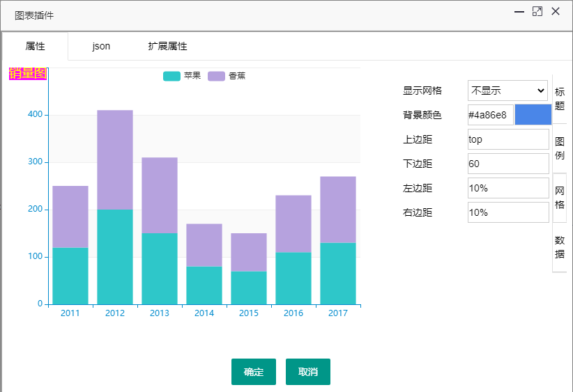
Task: Maximize the 图表插件 dialog
Action: tap(537, 12)
